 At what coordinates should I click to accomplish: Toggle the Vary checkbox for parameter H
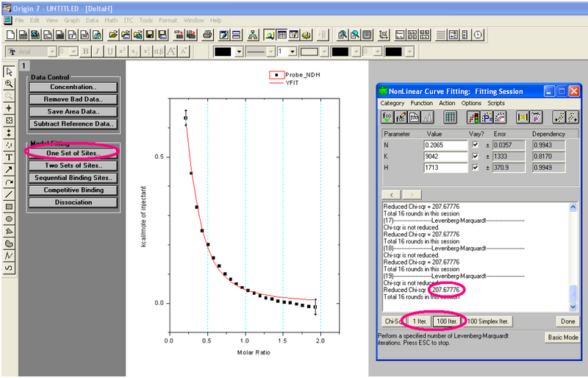[475, 168]
